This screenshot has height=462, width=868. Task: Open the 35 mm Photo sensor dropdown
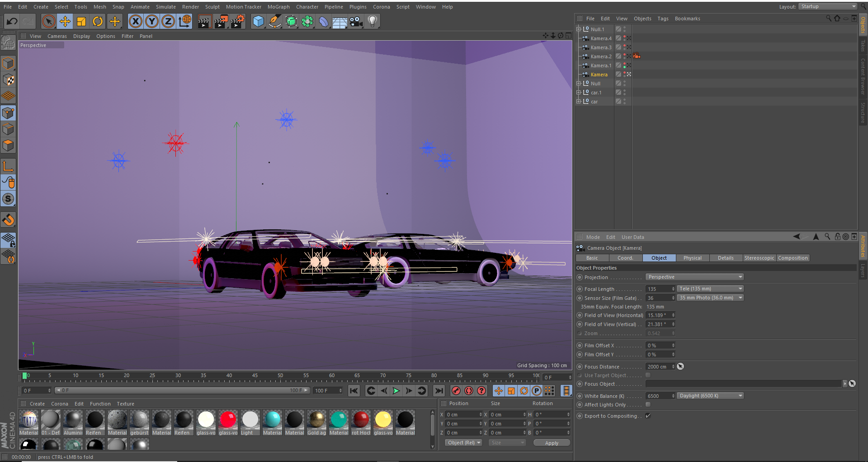tap(710, 298)
